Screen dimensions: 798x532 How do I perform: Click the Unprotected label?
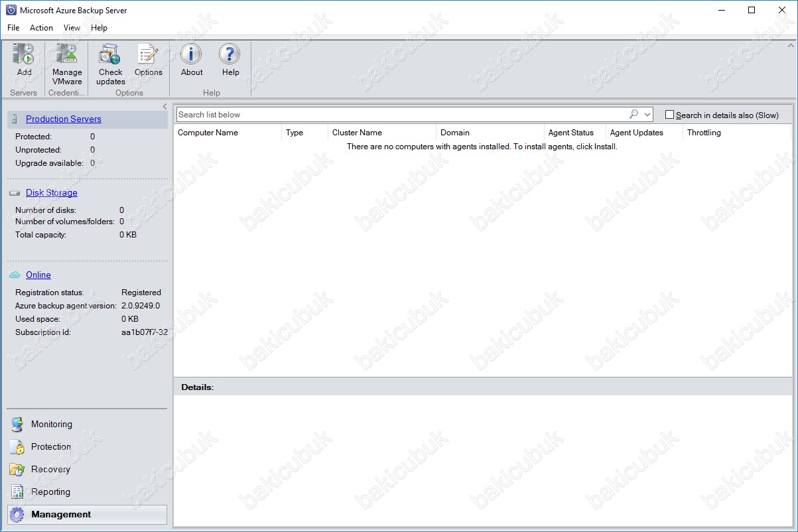[x=38, y=150]
